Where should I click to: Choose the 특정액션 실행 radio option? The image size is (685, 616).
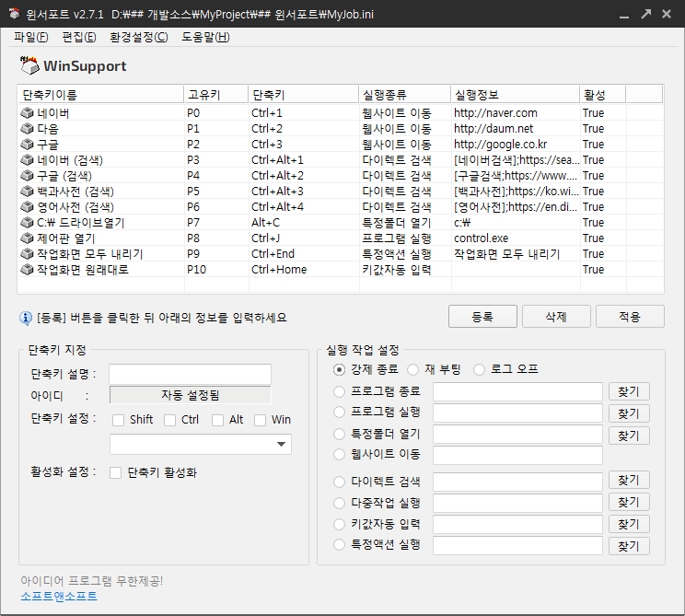(x=339, y=545)
